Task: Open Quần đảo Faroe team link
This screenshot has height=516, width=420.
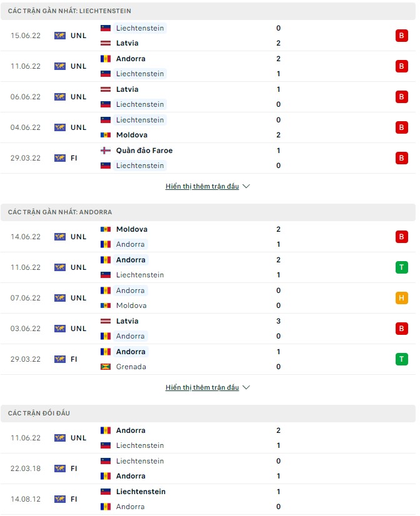Action: point(144,151)
